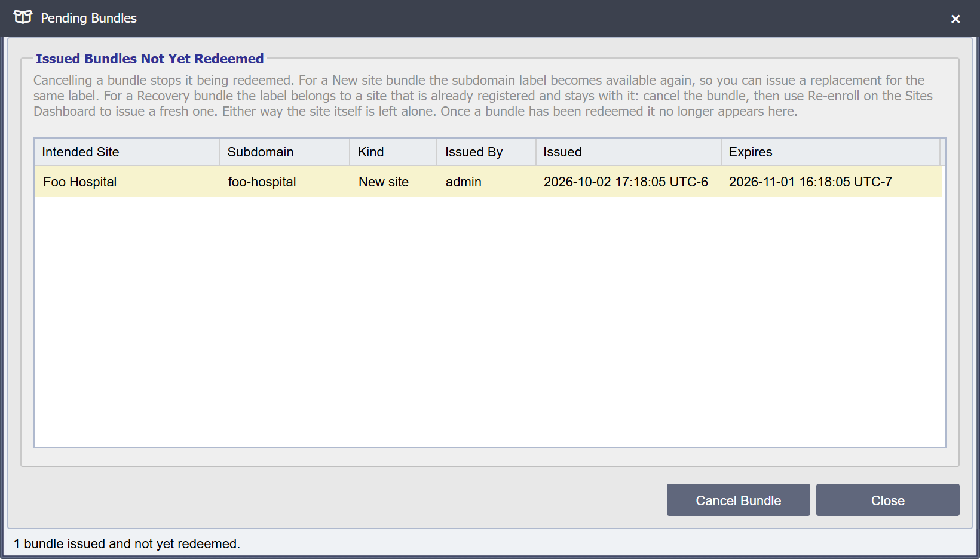The image size is (980, 559).
Task: Sort by Expires column header
Action: pos(831,152)
